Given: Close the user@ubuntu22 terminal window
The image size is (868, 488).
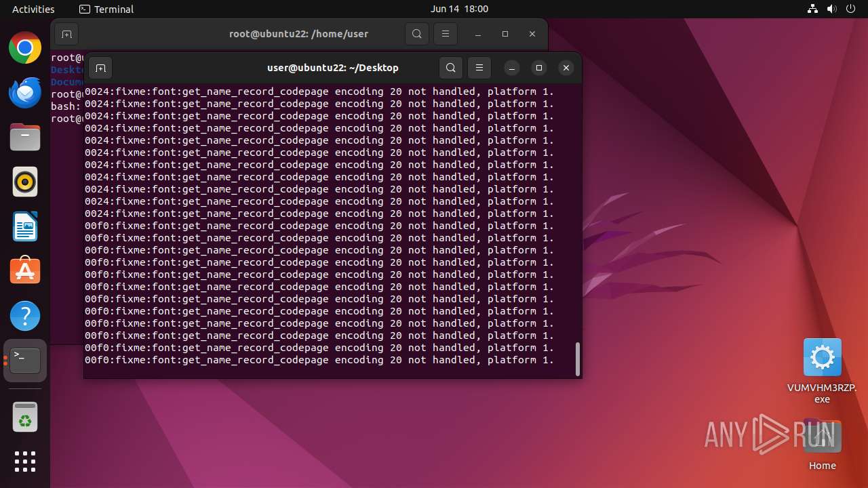Looking at the screenshot, I should [x=566, y=68].
